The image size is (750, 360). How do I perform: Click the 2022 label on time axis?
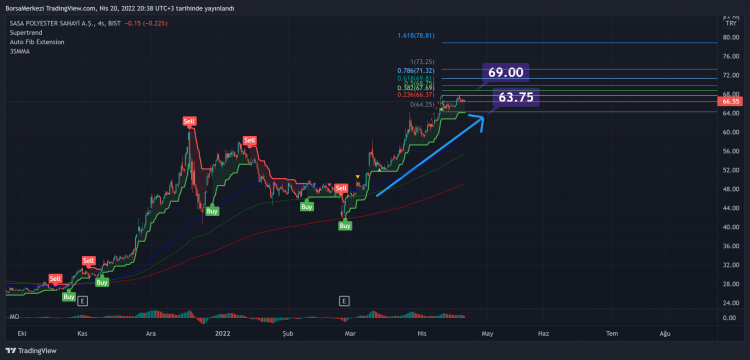pyautogui.click(x=223, y=333)
